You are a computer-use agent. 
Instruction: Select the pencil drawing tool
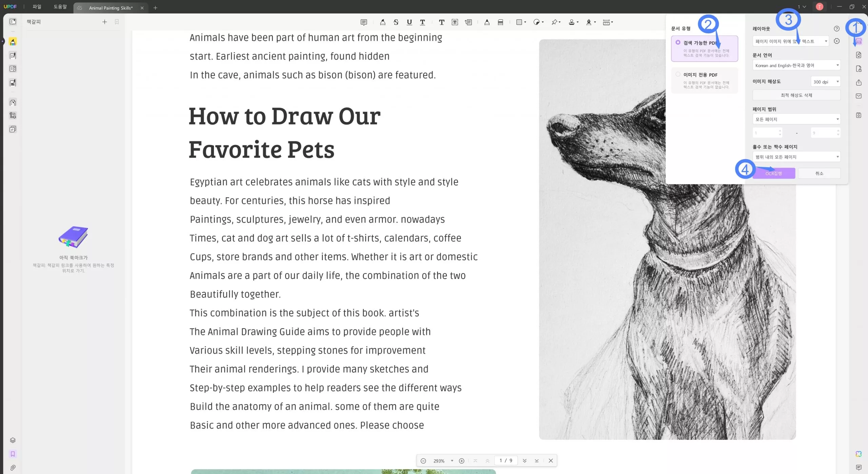tap(487, 22)
